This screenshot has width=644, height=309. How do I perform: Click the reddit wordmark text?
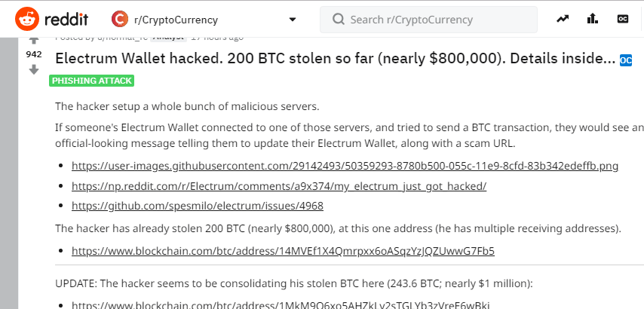[66, 20]
